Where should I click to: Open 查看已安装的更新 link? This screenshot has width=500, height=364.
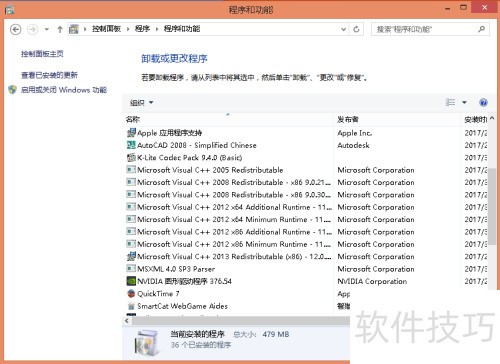[x=49, y=75]
